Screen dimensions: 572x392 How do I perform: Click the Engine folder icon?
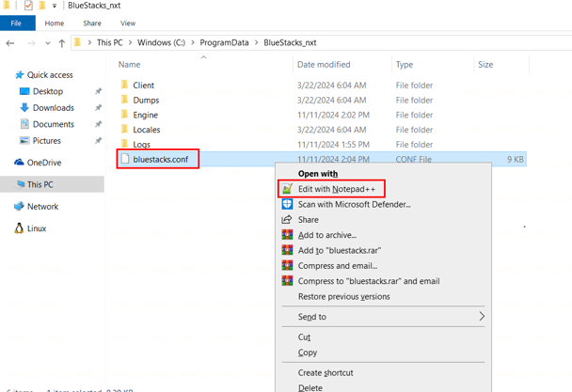(124, 115)
